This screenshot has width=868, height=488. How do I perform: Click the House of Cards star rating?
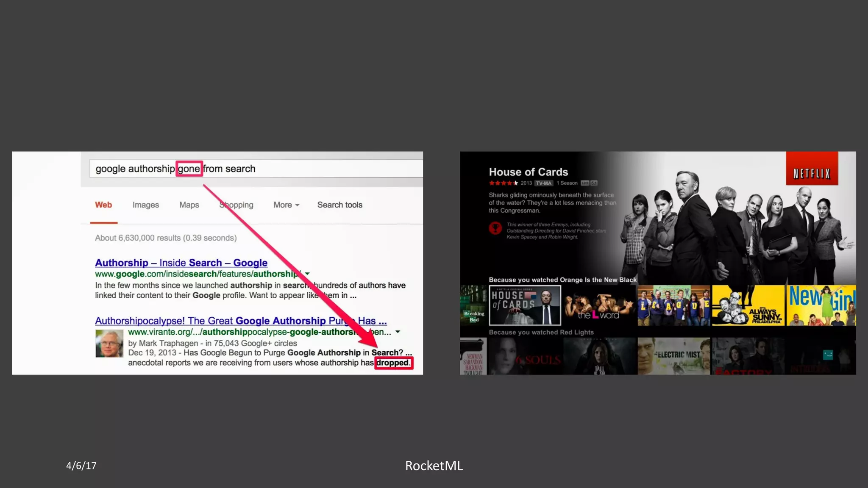(503, 183)
